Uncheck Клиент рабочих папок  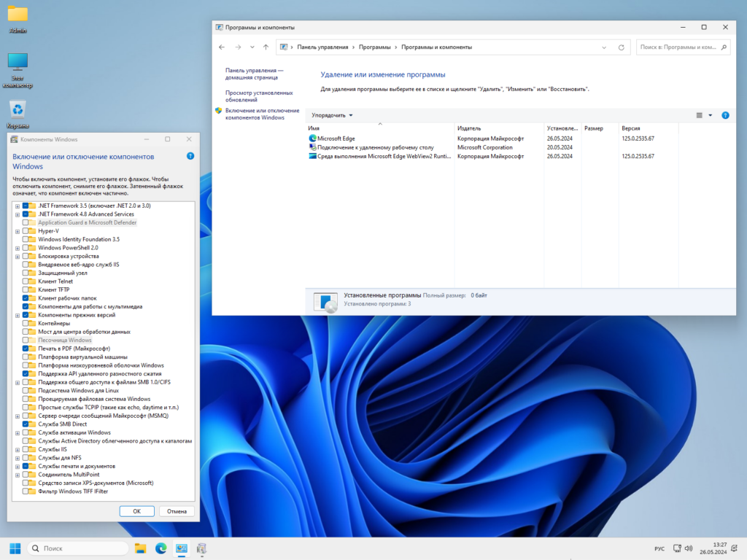[26, 298]
